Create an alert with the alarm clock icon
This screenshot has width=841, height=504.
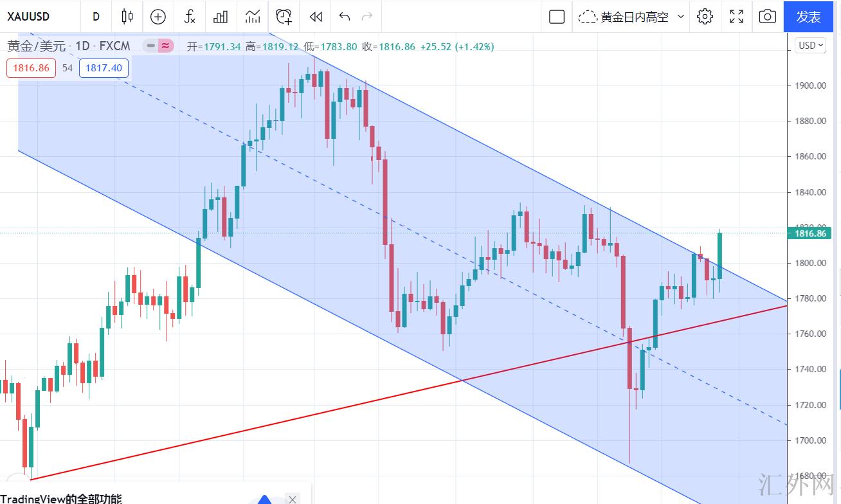pos(284,17)
